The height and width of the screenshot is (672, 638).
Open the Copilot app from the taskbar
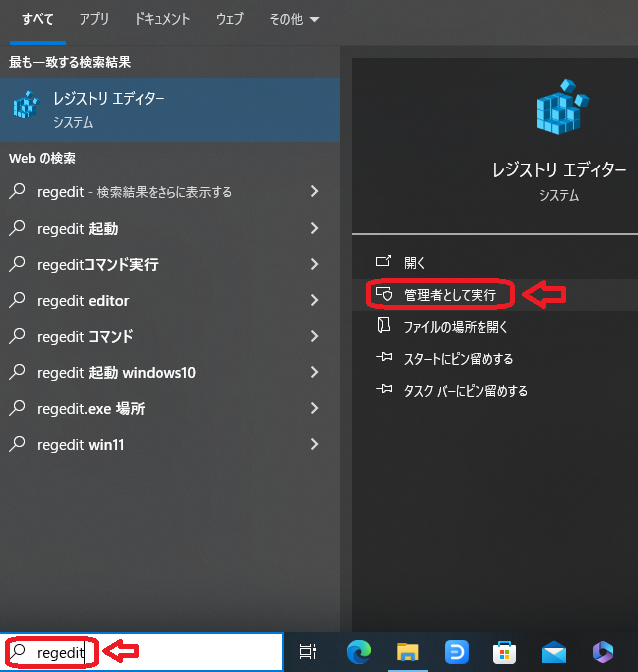pyautogui.click(x=603, y=652)
